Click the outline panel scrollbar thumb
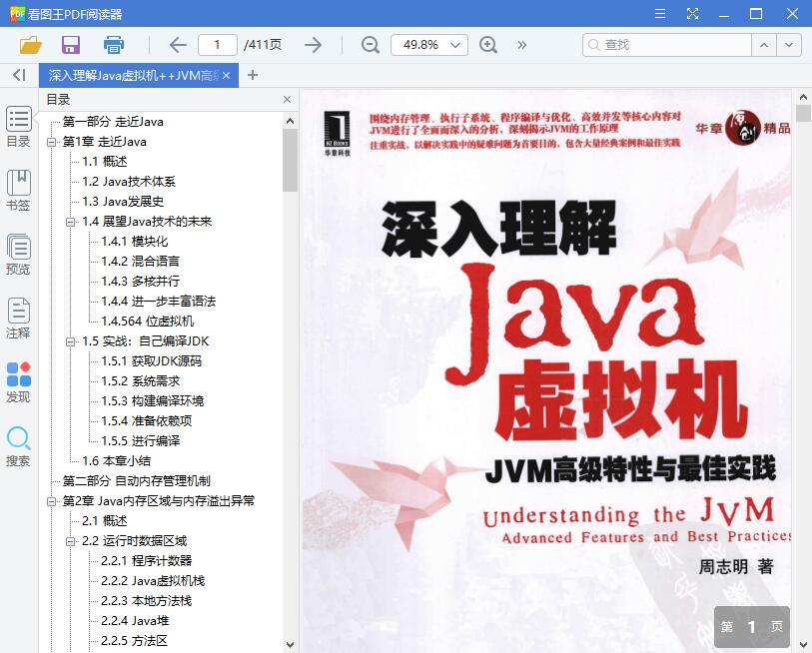Image resolution: width=812 pixels, height=653 pixels. click(290, 161)
